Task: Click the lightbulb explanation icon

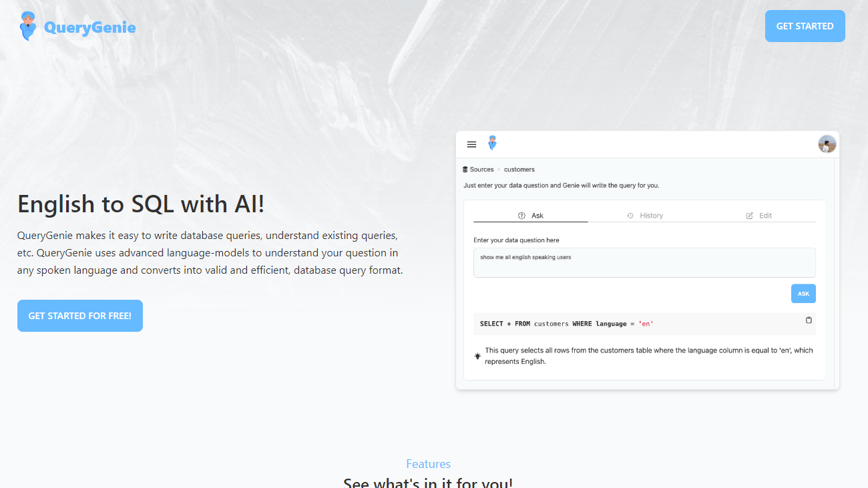Action: (477, 356)
